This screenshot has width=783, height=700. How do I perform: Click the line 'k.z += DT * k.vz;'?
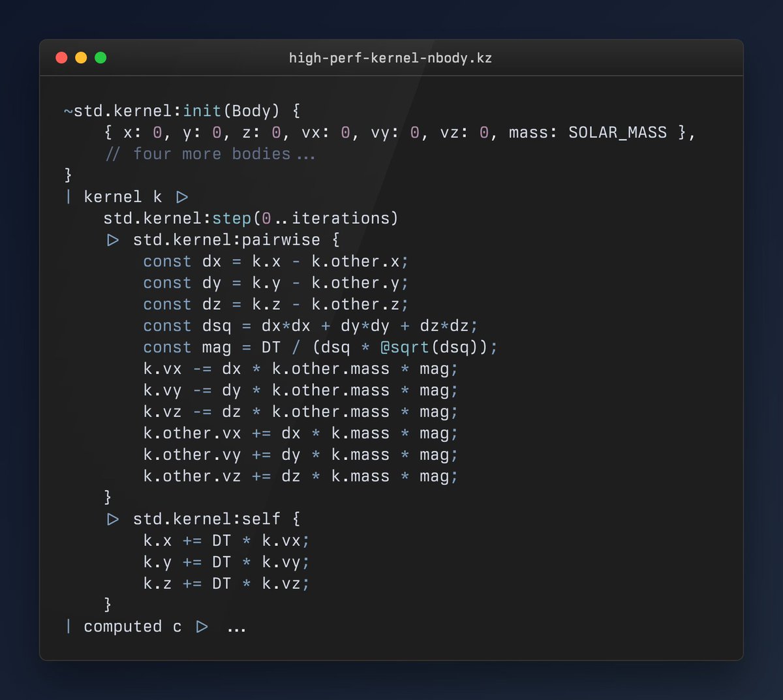226,584
